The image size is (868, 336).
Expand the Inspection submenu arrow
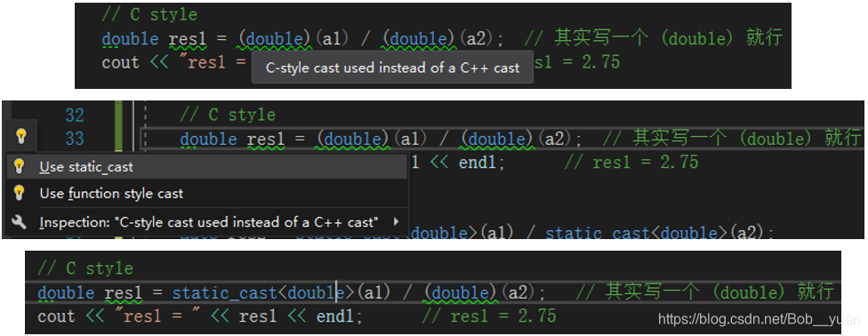(x=396, y=222)
